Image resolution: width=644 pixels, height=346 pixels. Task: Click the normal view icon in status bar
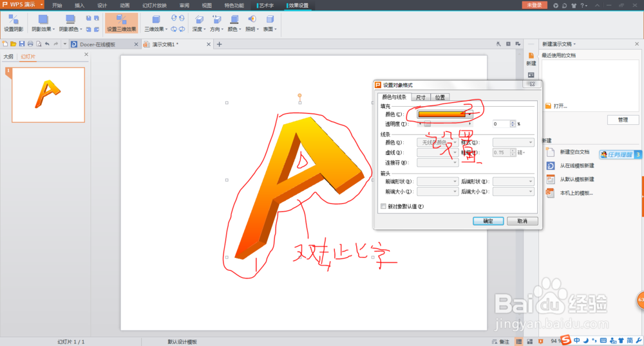coord(519,341)
